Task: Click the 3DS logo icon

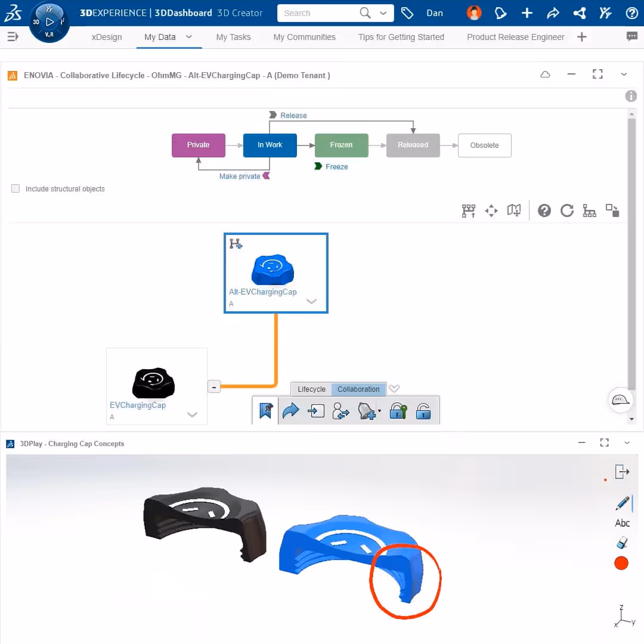Action: tap(13, 13)
